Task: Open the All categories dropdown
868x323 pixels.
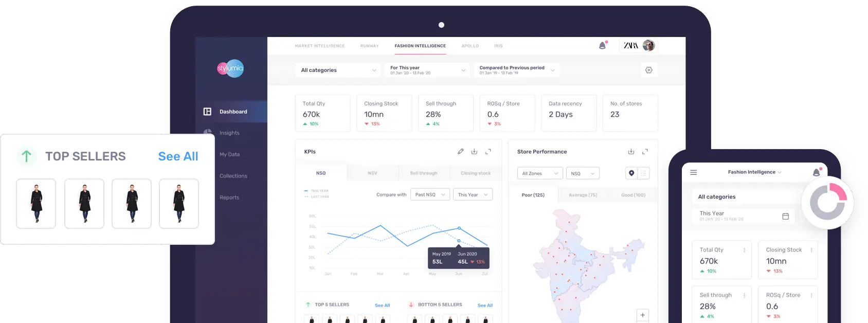Action: (338, 70)
